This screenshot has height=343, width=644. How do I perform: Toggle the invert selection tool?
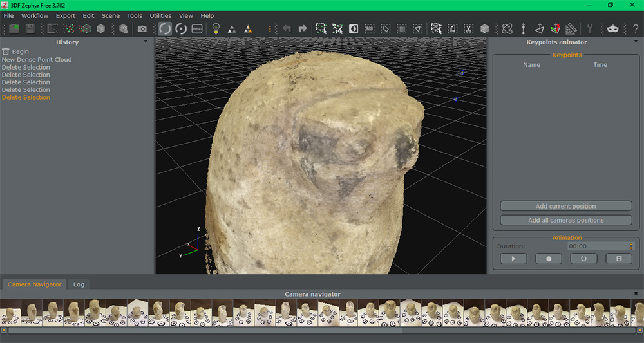point(354,29)
